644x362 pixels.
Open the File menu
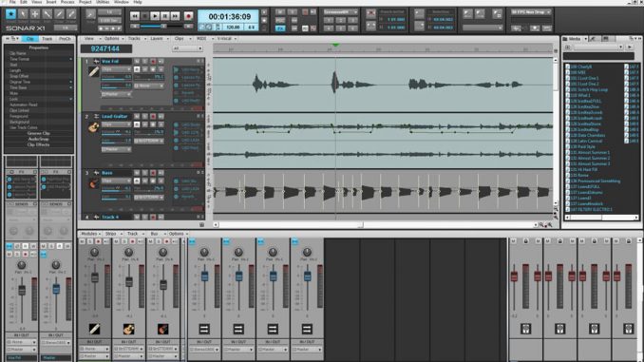12,2
